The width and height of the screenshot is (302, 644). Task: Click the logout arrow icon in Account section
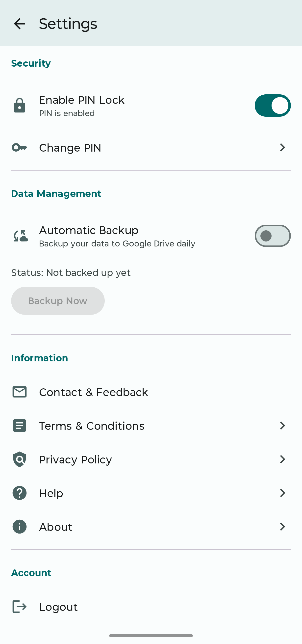19,607
